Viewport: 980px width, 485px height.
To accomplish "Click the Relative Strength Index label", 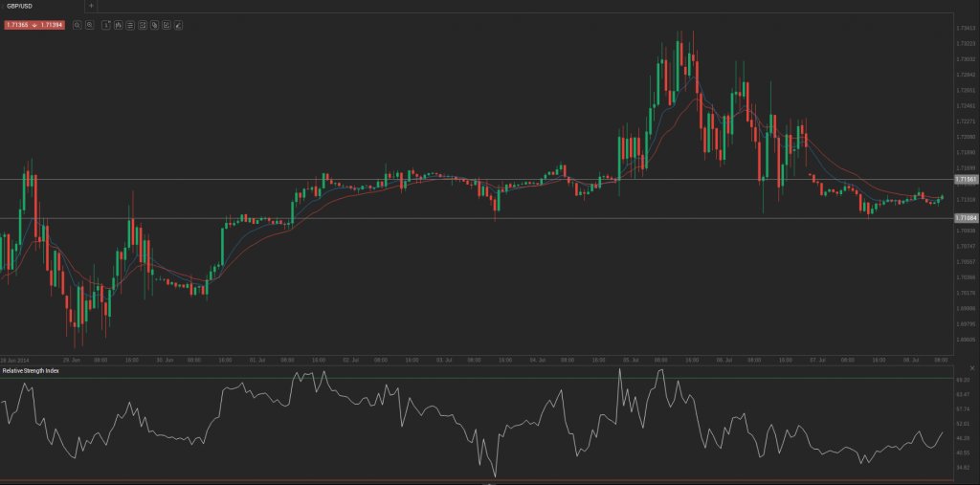I will pyautogui.click(x=31, y=370).
